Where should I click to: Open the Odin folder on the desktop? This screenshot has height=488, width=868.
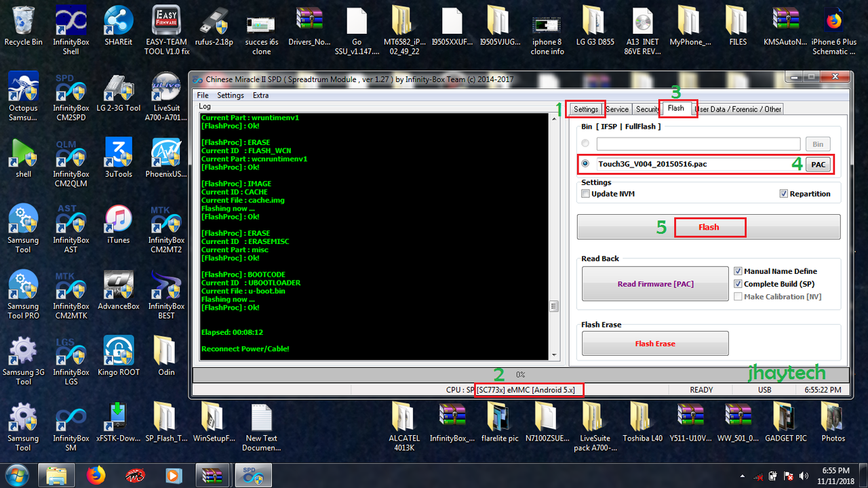click(x=166, y=356)
